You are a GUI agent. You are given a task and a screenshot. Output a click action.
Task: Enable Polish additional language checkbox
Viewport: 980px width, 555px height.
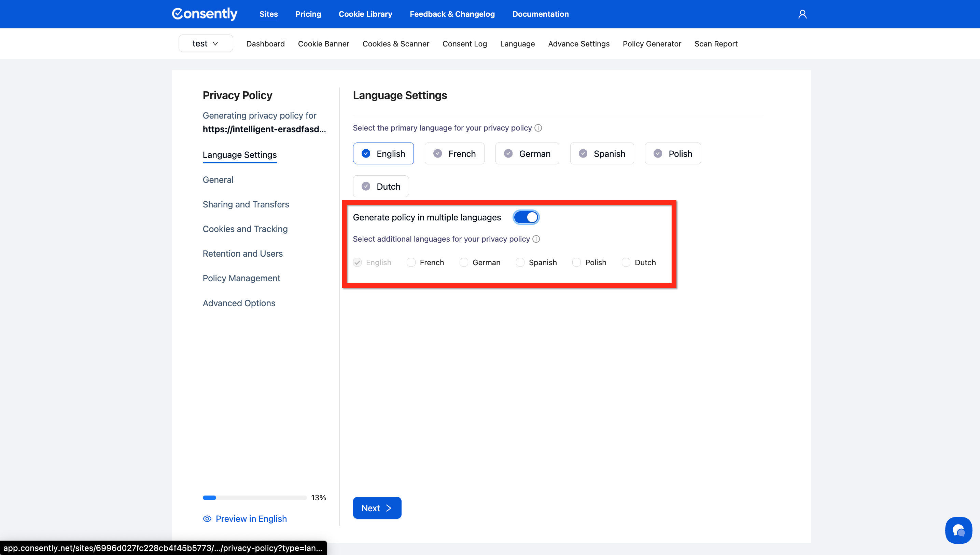pos(576,262)
